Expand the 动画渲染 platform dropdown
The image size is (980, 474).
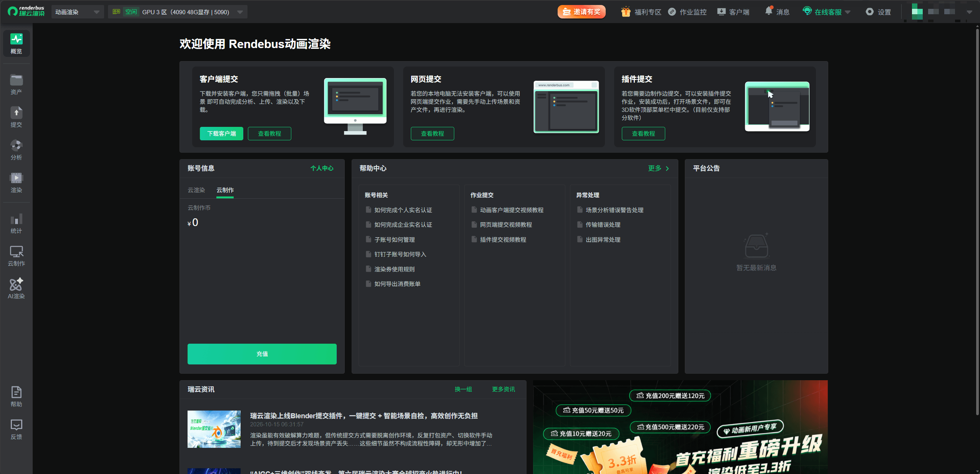[77, 12]
